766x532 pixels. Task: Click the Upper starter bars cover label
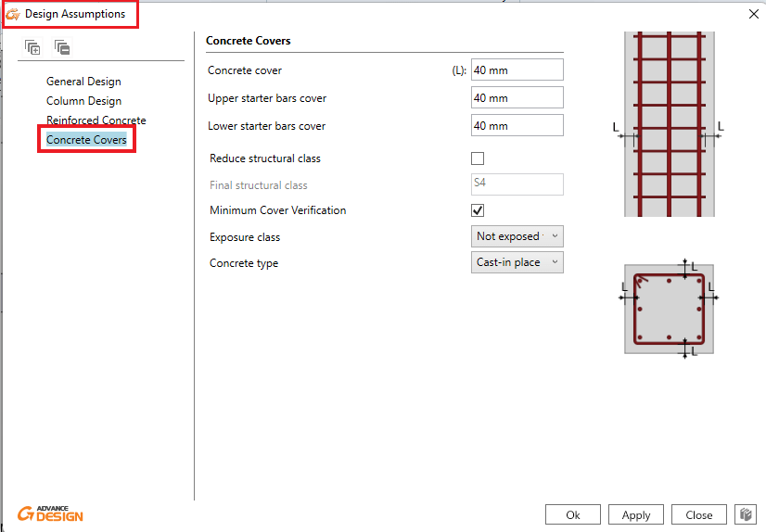267,98
